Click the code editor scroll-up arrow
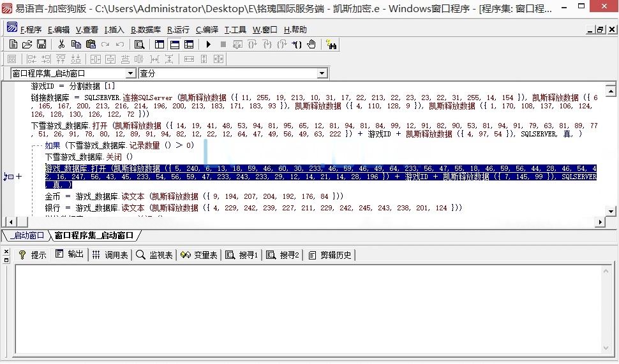The image size is (619, 364). coord(611,91)
